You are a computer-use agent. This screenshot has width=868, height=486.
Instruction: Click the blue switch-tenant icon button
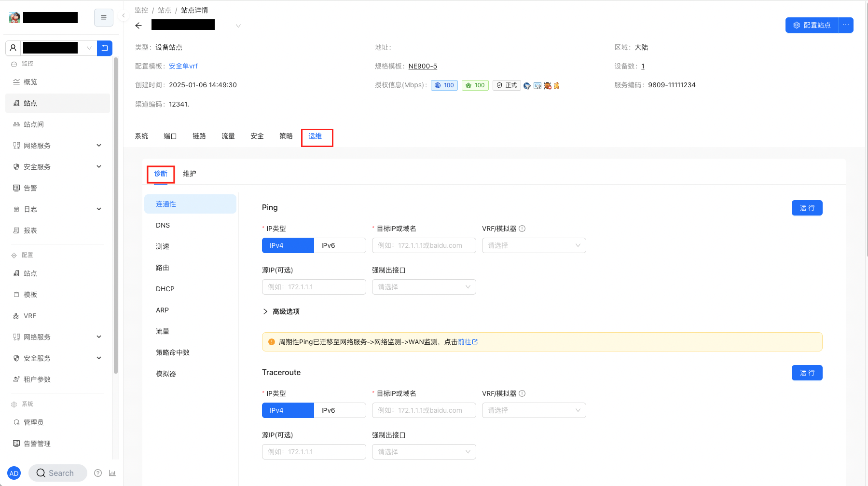point(105,48)
